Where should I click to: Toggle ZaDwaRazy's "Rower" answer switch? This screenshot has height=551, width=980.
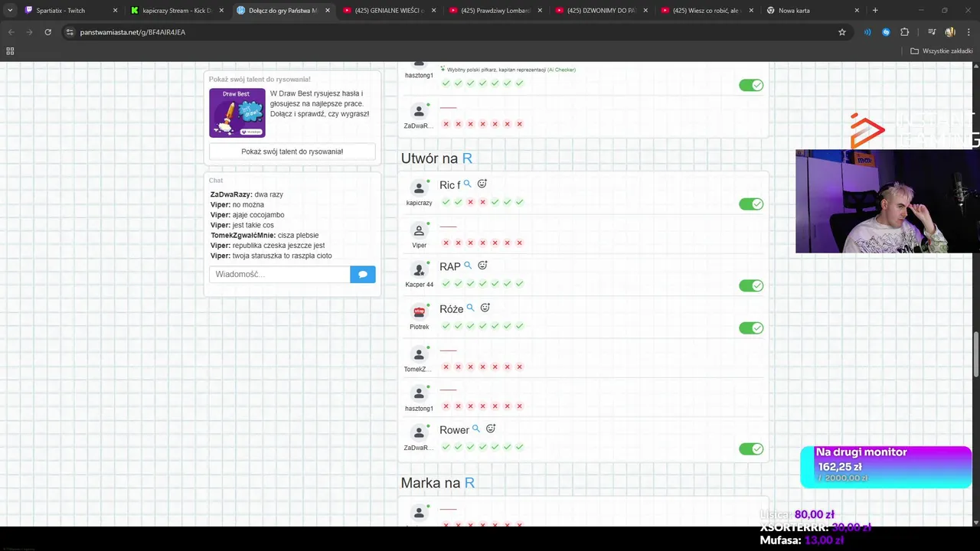click(x=751, y=449)
